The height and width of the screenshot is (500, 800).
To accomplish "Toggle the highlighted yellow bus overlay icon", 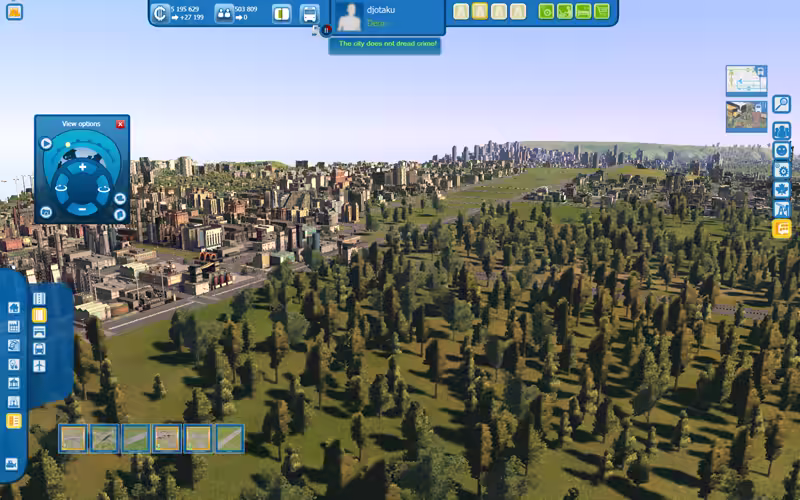I will (x=782, y=229).
